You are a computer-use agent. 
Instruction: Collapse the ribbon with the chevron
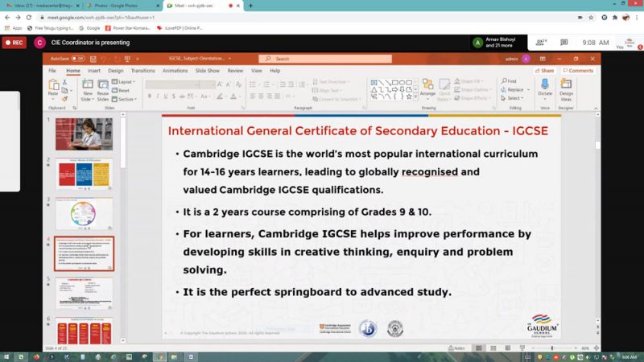[x=596, y=108]
